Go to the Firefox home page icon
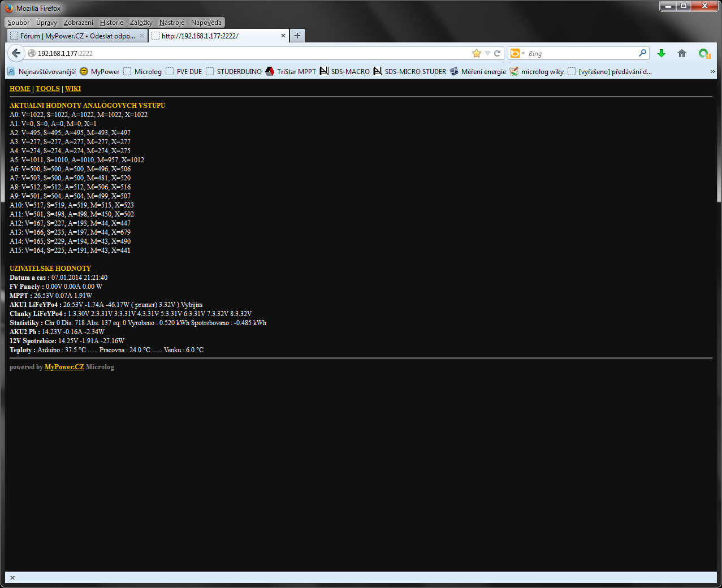This screenshot has height=588, width=722. tap(682, 53)
